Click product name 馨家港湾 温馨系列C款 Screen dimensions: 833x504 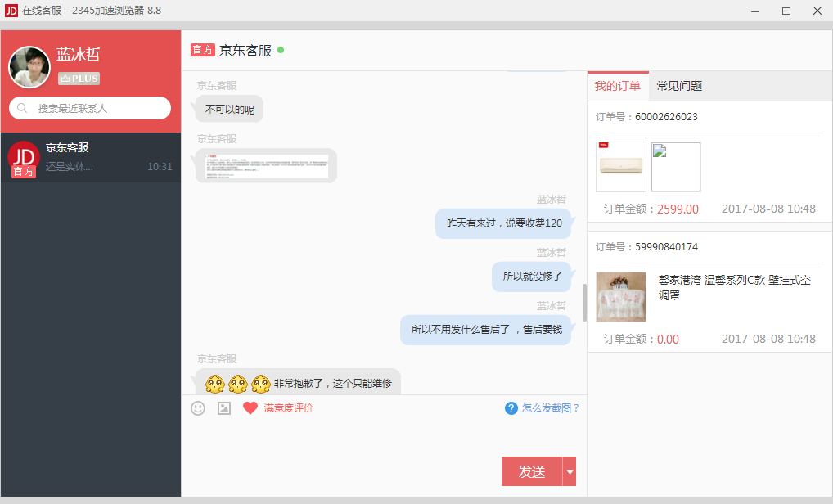[735, 287]
